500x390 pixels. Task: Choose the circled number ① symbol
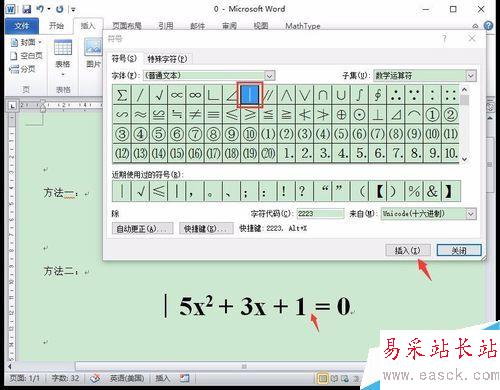[x=432, y=115]
